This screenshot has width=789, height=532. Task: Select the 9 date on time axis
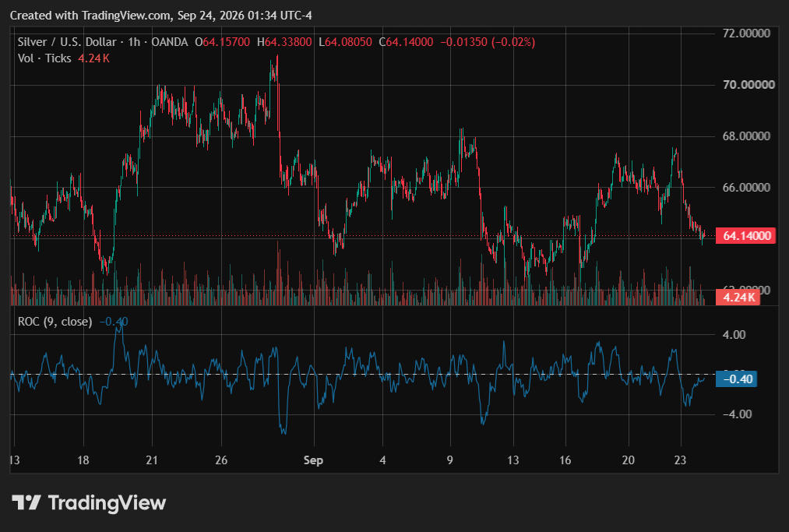450,460
